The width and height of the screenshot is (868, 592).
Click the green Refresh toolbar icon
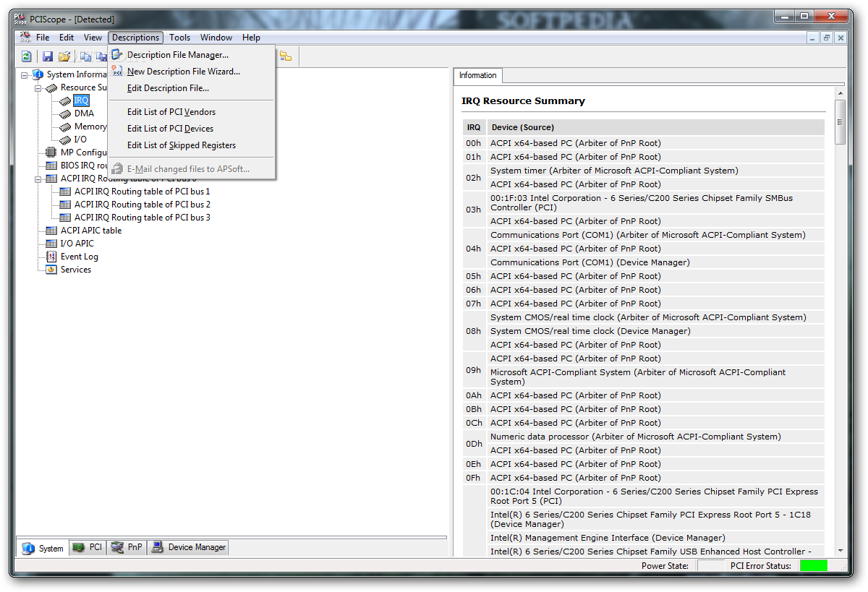(x=27, y=56)
